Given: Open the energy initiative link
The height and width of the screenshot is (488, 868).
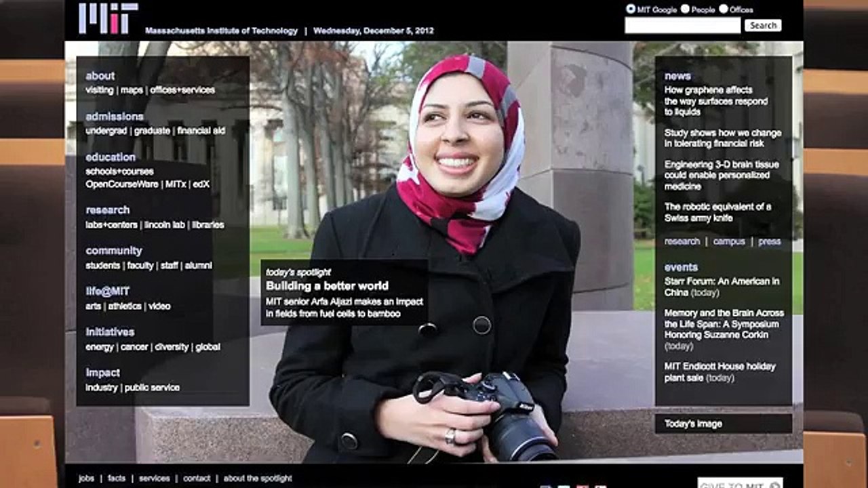Looking at the screenshot, I should click(100, 347).
